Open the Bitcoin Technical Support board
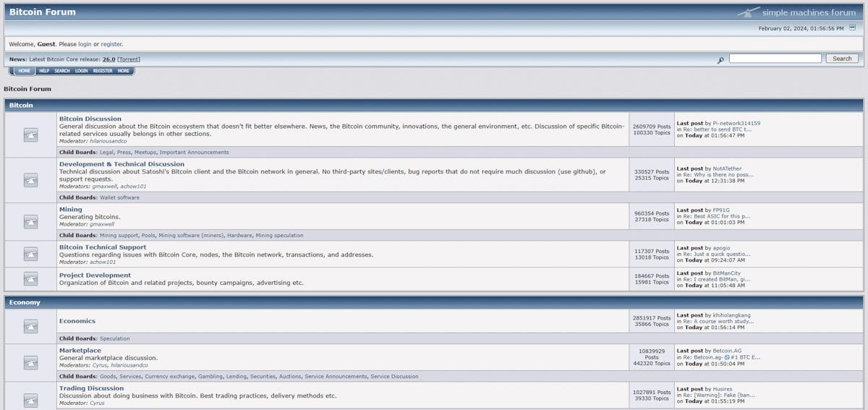This screenshot has width=868, height=410. 103,247
